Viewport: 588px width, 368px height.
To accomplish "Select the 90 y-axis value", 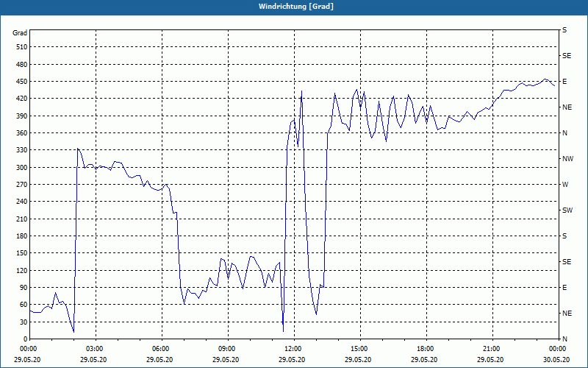I will coord(24,288).
